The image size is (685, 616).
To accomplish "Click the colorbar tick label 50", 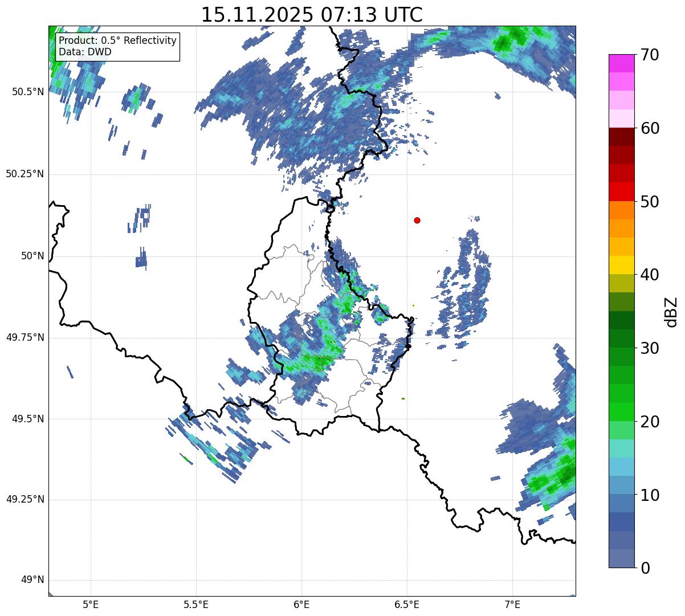I will pos(650,202).
